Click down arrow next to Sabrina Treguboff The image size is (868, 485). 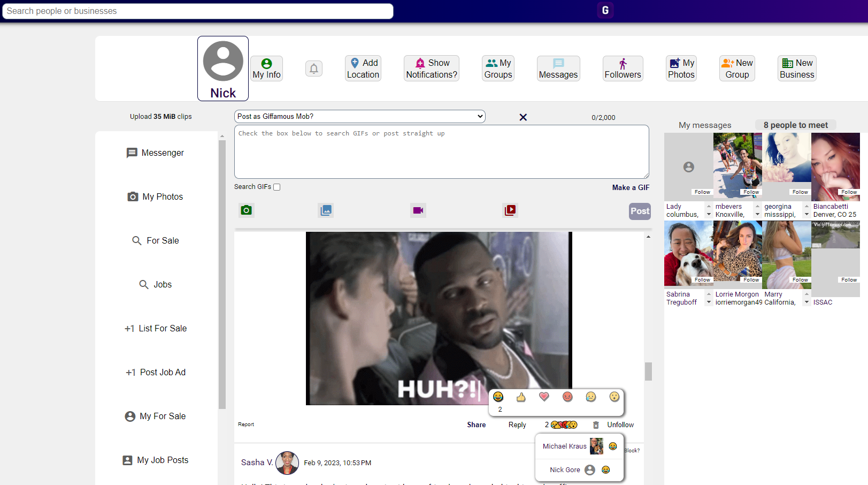pyautogui.click(x=709, y=302)
